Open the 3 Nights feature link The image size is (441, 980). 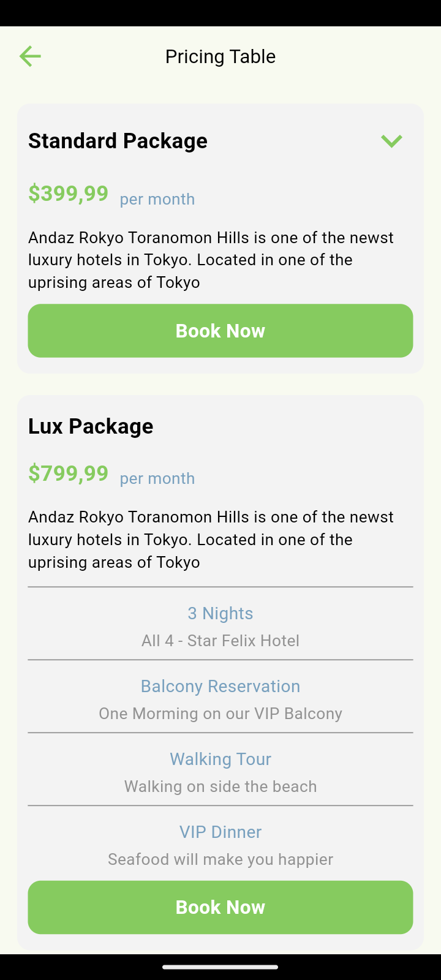coord(221,613)
